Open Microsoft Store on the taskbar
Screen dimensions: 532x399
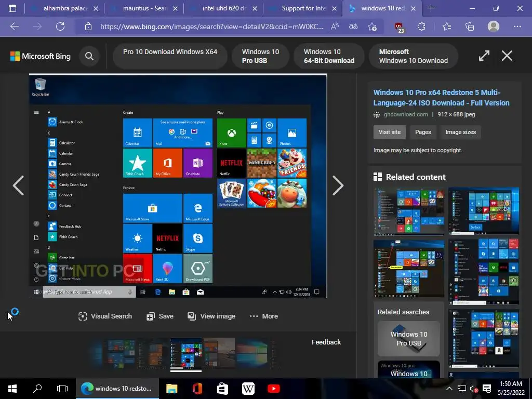[222, 389]
